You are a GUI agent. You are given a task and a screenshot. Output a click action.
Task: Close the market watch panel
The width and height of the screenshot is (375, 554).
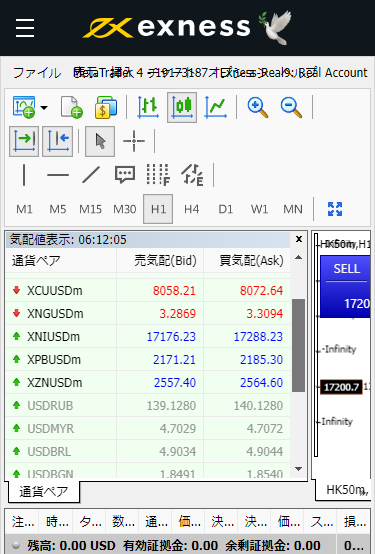(x=299, y=239)
